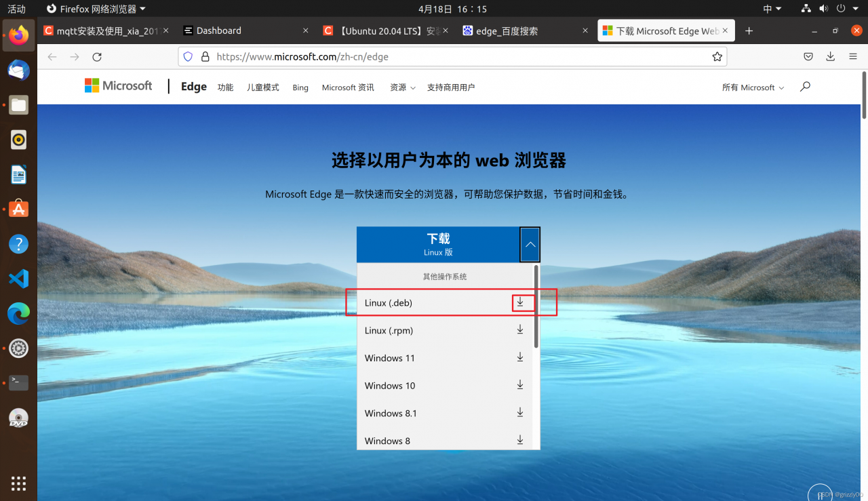Viewport: 868px width, 501px height.
Task: Click the Microsoft logo
Action: click(118, 85)
